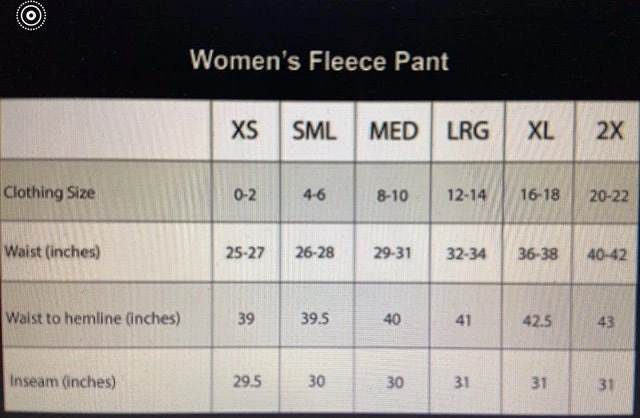The width and height of the screenshot is (640, 418).
Task: Select the 8-10 clothing size cell
Action: click(394, 196)
